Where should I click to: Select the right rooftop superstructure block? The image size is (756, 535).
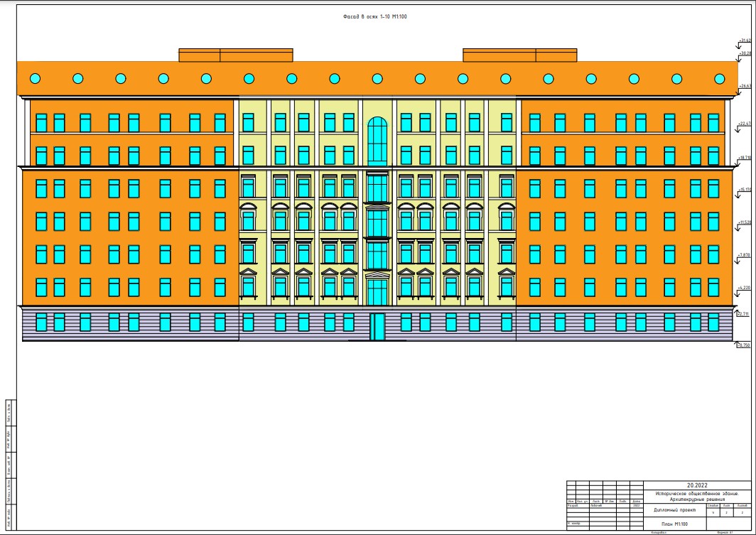[520, 55]
